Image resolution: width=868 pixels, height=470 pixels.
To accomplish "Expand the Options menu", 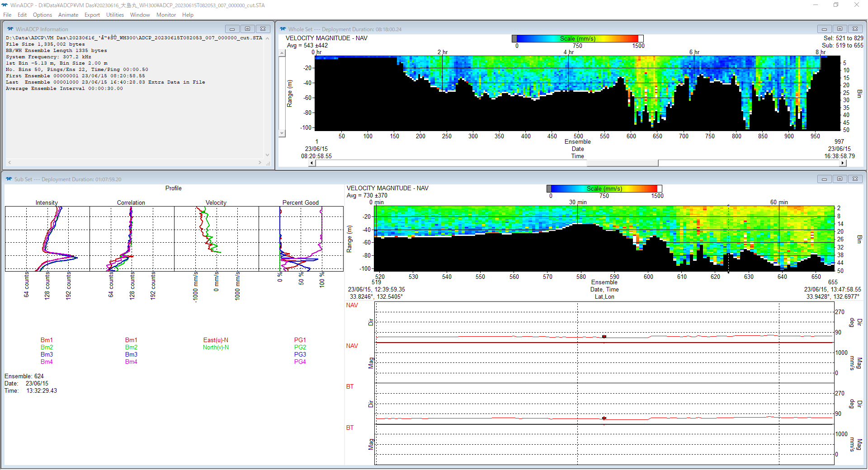I will point(42,15).
